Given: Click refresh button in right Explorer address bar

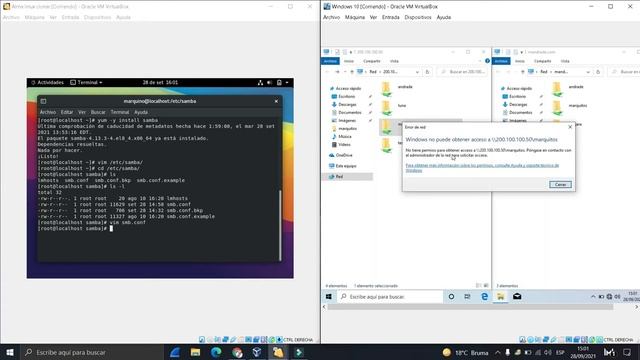Looking at the screenshot, I should 598,72.
